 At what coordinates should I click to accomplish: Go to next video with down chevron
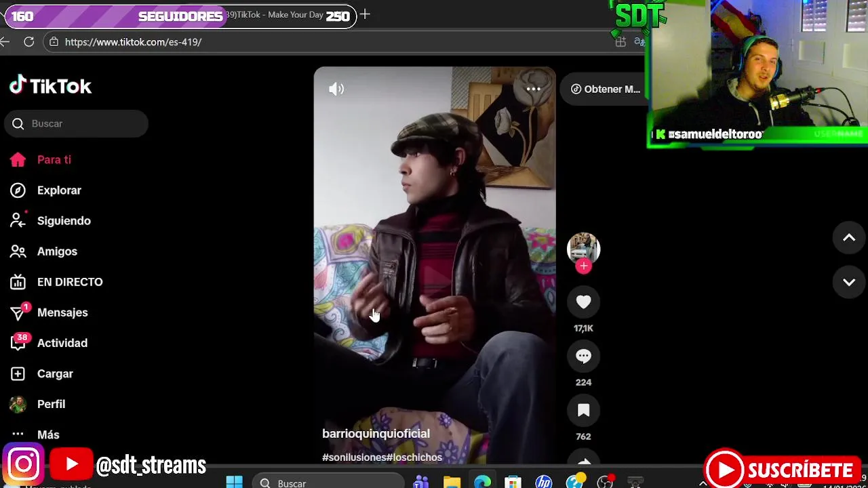click(849, 282)
